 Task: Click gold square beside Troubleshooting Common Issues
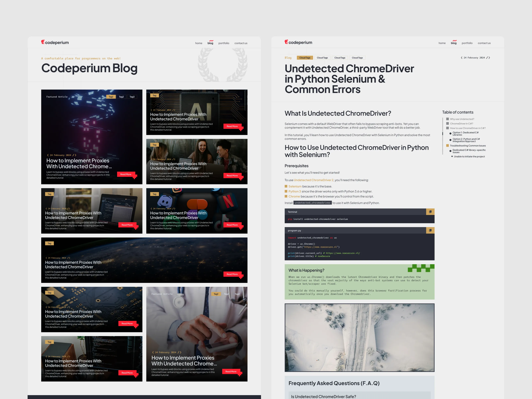click(447, 145)
